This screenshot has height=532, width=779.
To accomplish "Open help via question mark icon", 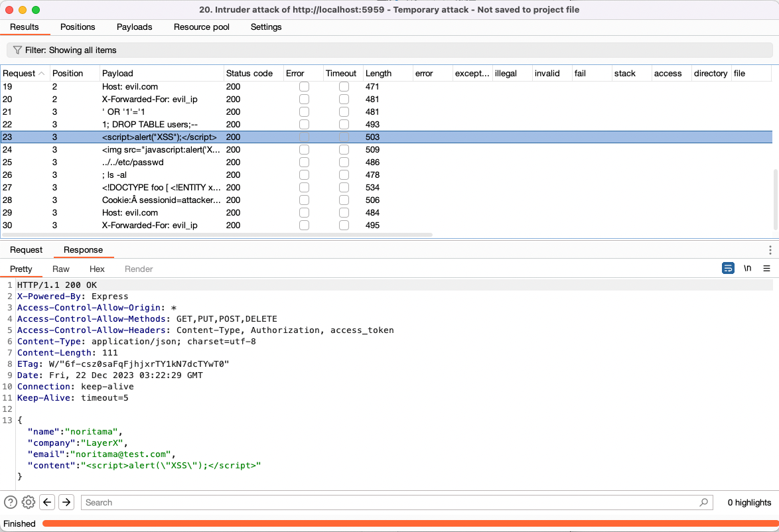I will 11,502.
